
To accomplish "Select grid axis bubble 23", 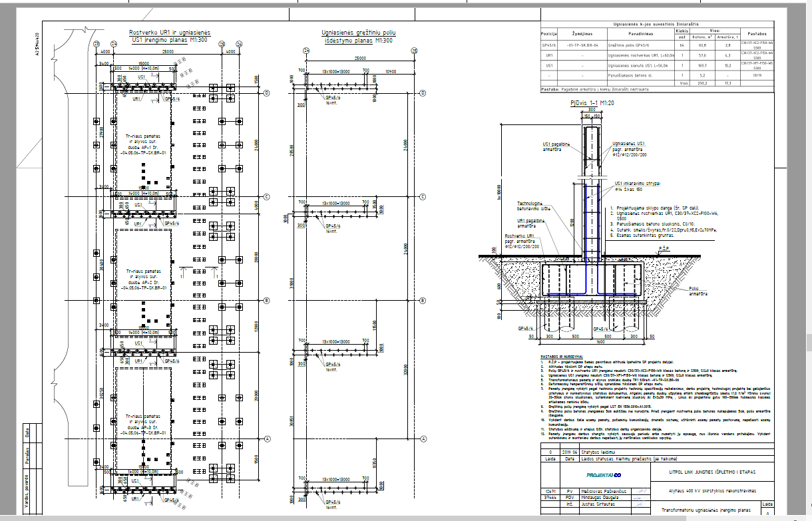I will click(97, 44).
